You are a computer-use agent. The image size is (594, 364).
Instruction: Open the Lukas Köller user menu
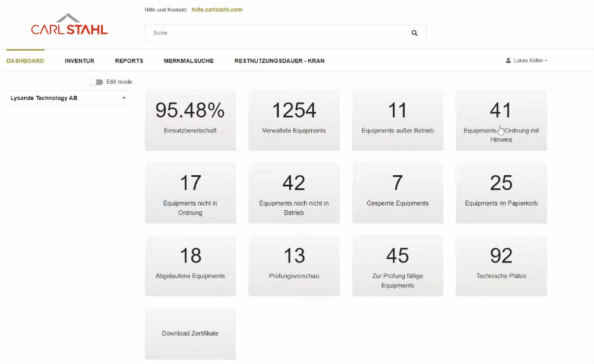[x=528, y=61]
